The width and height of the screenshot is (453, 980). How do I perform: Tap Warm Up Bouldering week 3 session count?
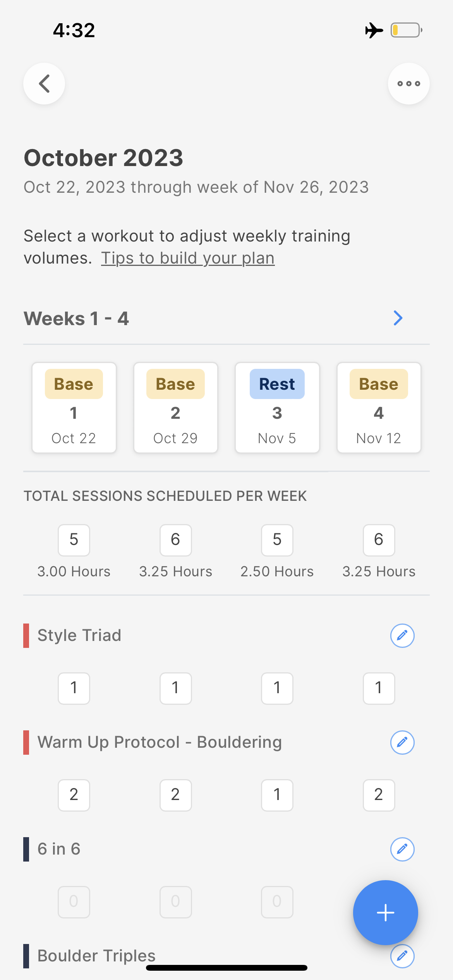click(277, 795)
